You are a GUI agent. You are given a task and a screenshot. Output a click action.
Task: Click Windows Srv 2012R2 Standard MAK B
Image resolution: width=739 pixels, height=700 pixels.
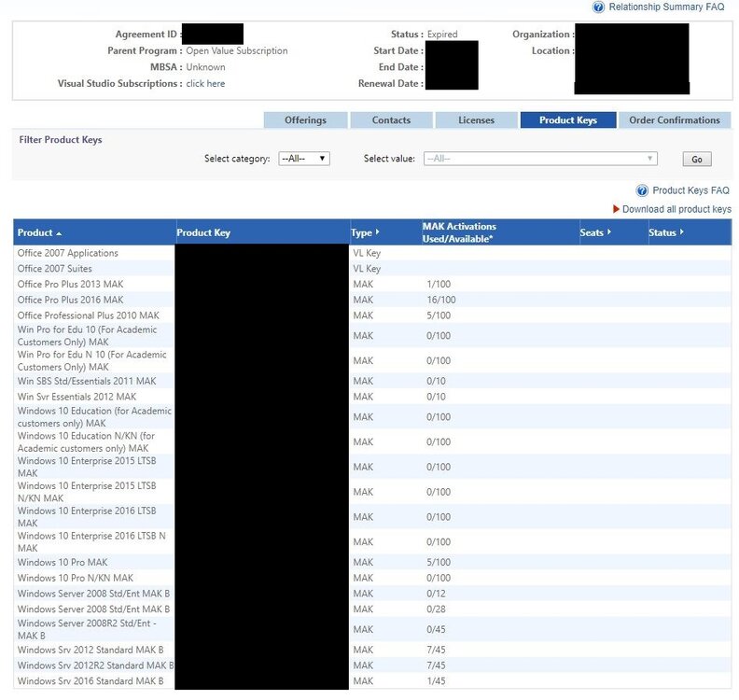point(96,665)
